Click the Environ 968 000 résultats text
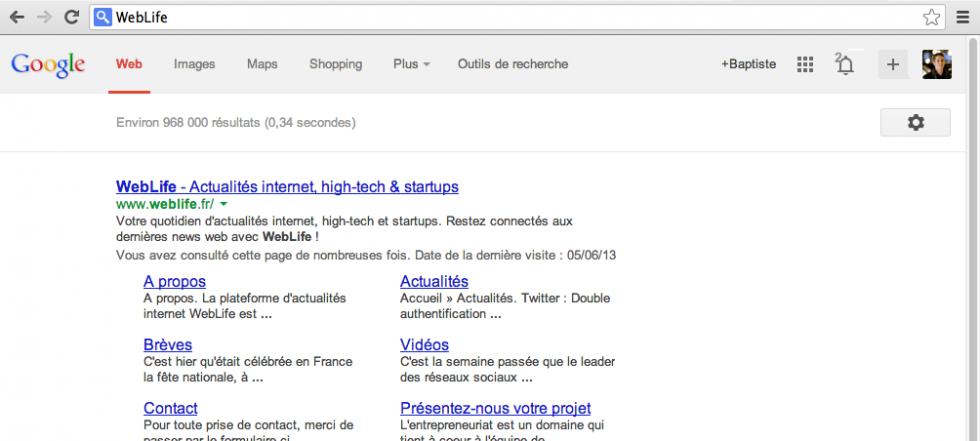980x441 pixels. pyautogui.click(x=236, y=123)
